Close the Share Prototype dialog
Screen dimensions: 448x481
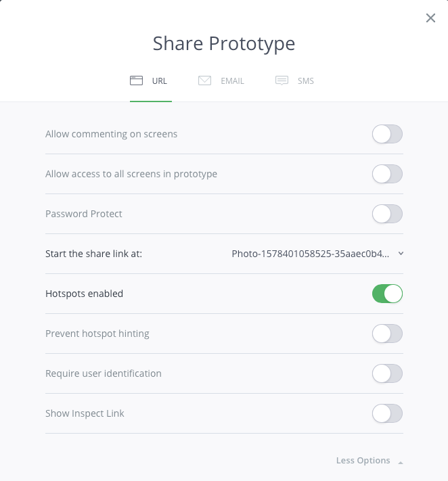point(430,18)
